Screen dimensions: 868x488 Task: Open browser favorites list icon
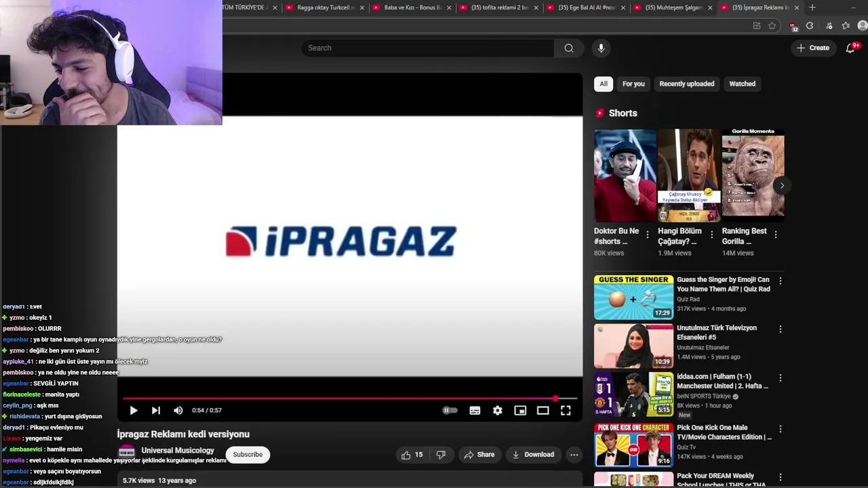[x=846, y=26]
